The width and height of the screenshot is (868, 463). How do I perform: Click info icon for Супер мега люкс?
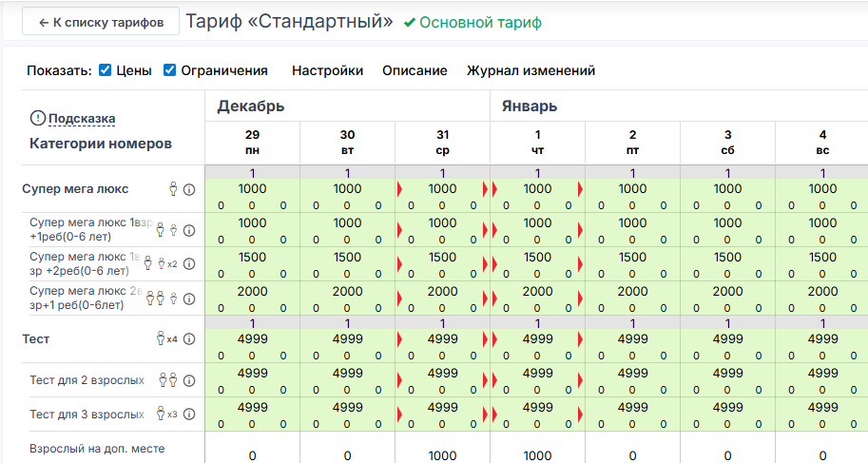point(188,189)
